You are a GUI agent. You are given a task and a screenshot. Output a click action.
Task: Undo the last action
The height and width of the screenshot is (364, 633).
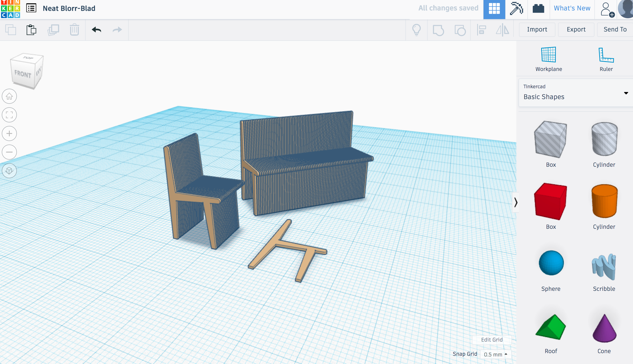(x=96, y=30)
